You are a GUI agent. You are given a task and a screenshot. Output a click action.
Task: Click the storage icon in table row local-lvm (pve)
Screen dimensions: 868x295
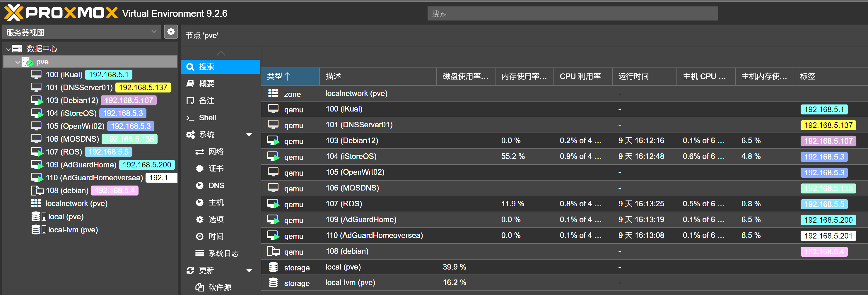[273, 283]
